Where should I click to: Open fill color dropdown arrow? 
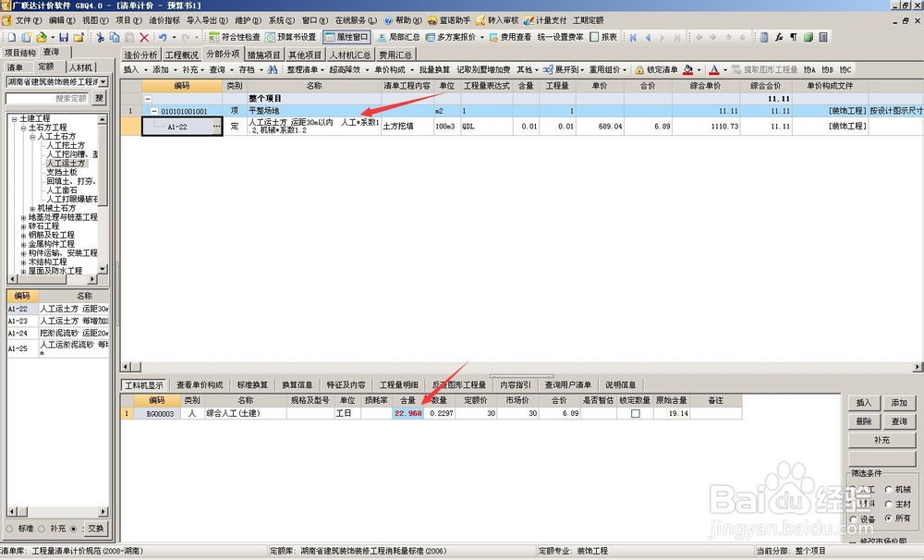tap(699, 69)
